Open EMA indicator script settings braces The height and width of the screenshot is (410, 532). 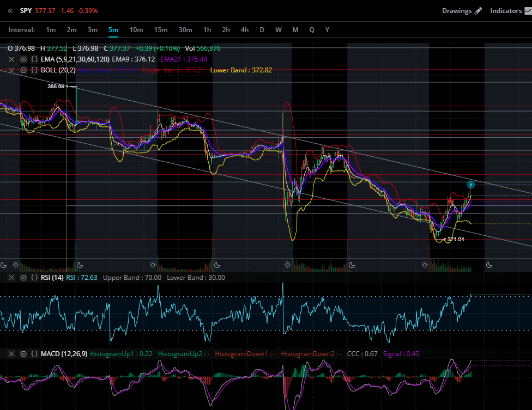(34, 59)
